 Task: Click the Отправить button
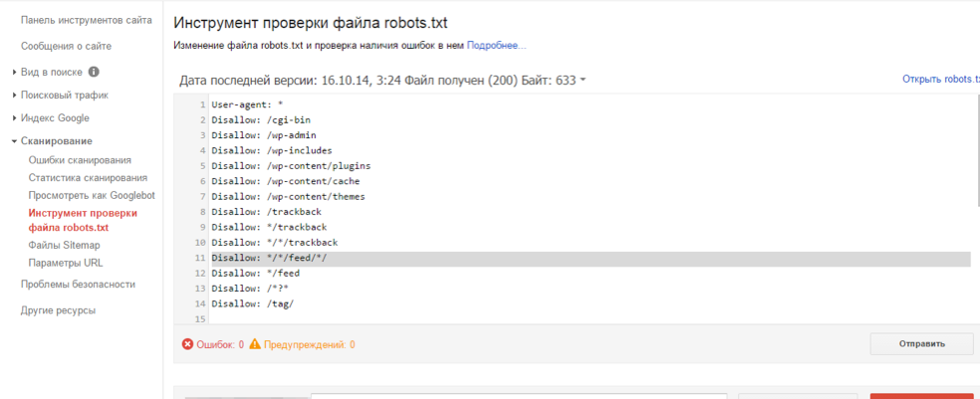922,343
